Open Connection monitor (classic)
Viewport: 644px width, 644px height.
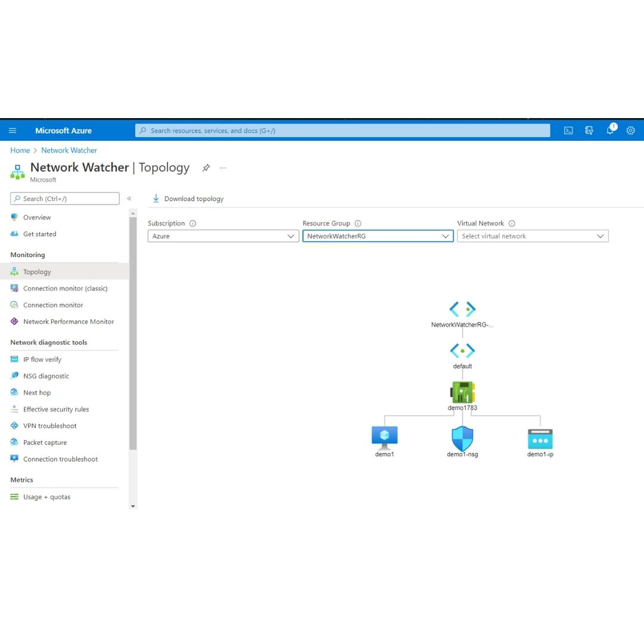(x=64, y=289)
